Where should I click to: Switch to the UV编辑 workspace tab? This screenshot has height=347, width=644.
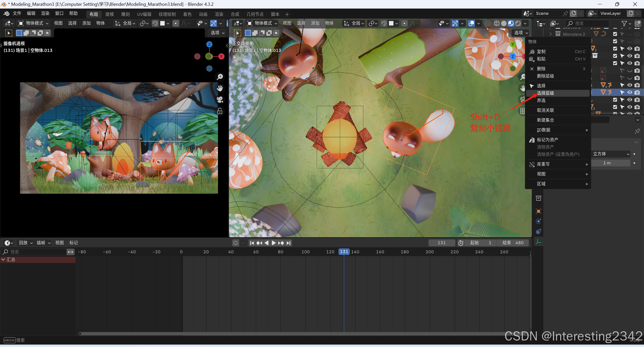[144, 14]
